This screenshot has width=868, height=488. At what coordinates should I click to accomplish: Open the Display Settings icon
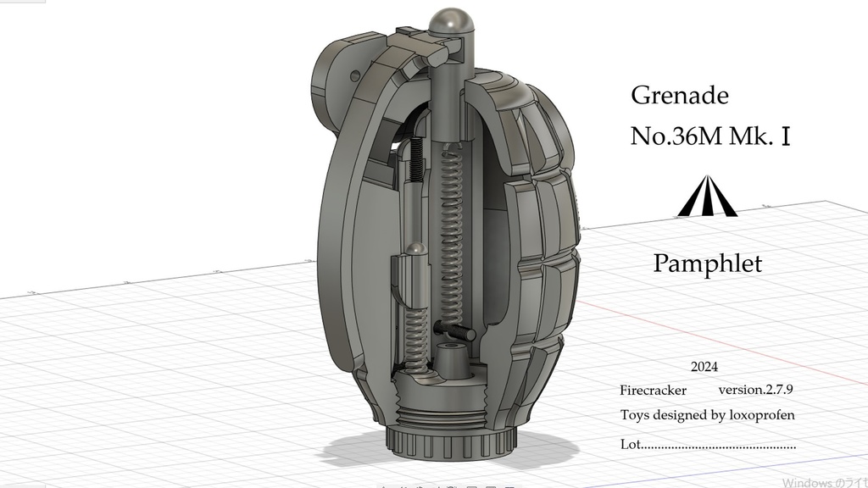[x=471, y=485]
